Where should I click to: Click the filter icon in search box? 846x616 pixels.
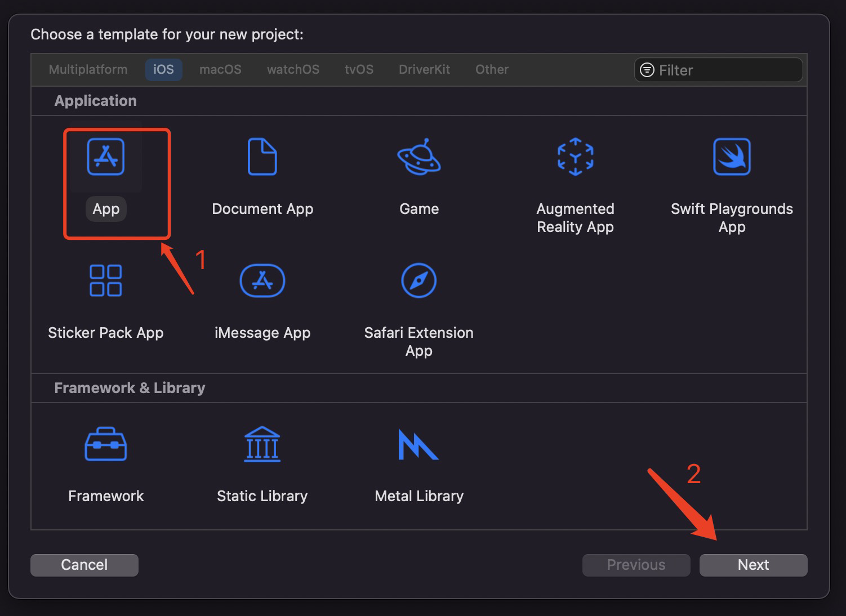tap(647, 70)
